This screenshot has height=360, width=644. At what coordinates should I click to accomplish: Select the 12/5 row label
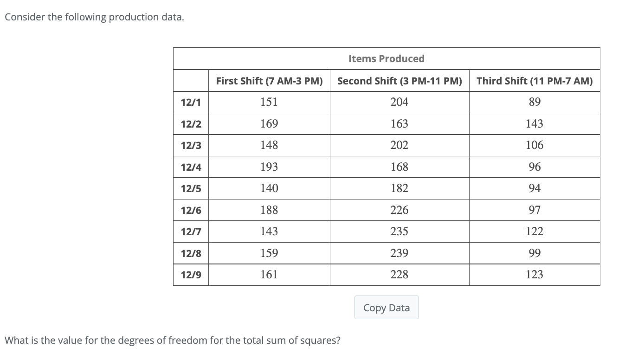point(190,188)
